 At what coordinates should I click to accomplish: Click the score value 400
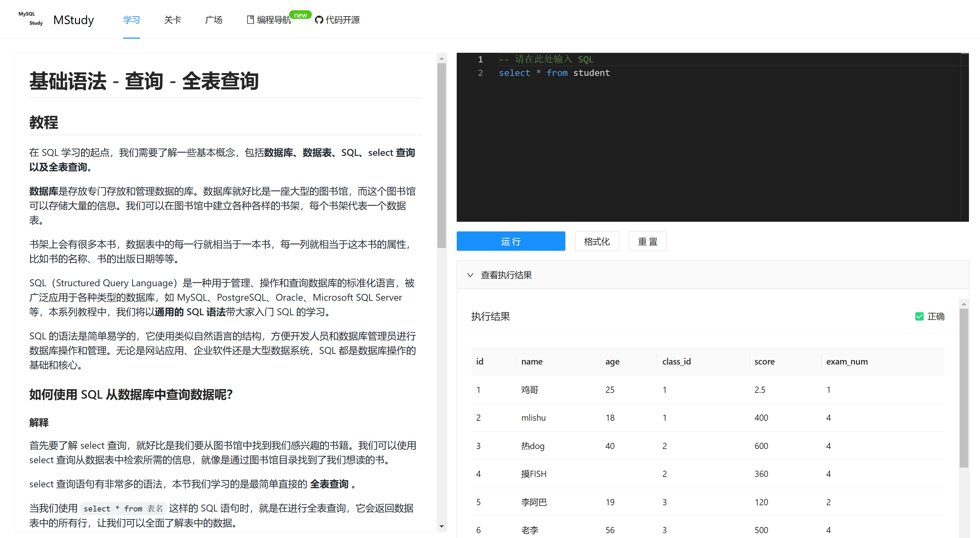761,417
